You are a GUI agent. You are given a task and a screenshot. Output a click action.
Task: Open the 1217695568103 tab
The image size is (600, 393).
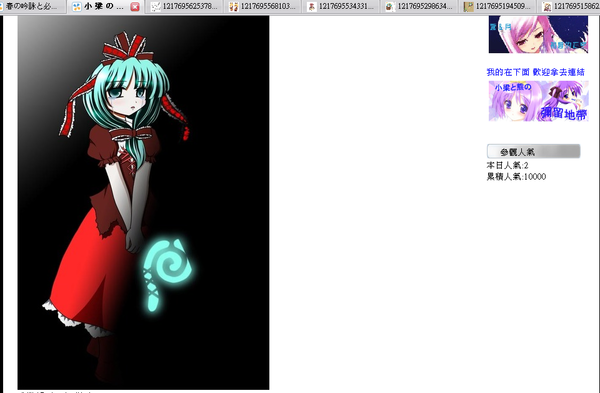263,7
